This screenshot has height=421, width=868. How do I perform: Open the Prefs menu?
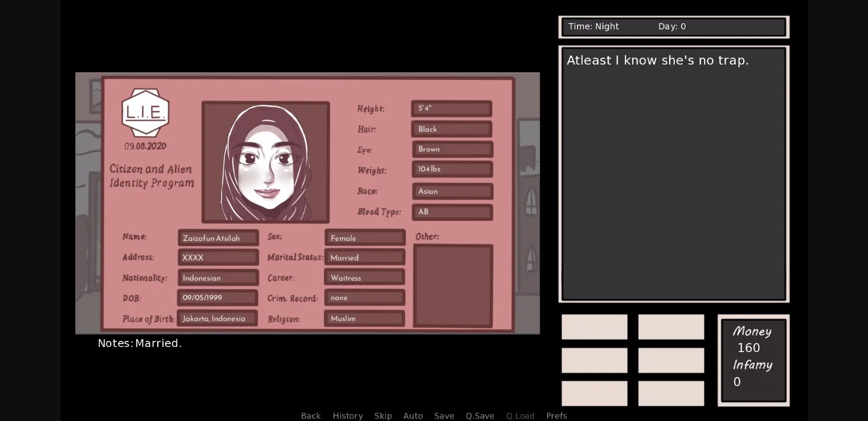557,416
